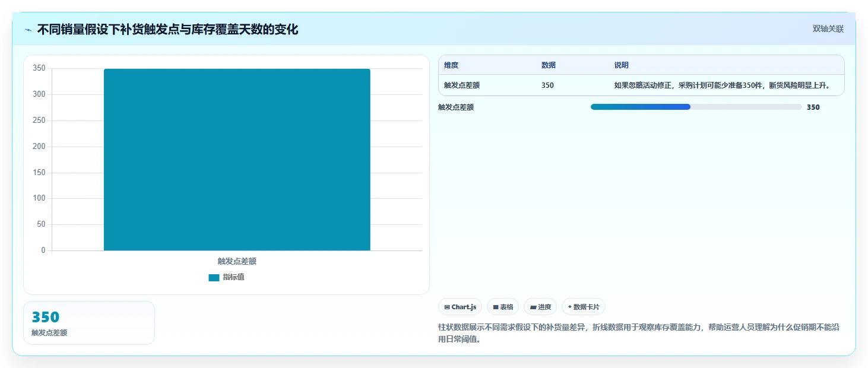Select the 触发点差额 table cell
The image size is (868, 368).
462,85
